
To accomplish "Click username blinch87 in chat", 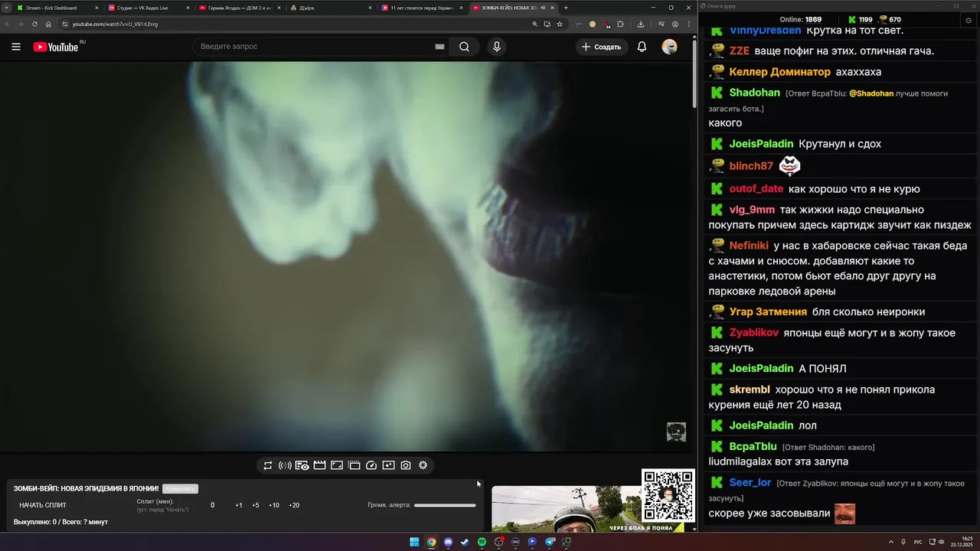I will coord(751,166).
